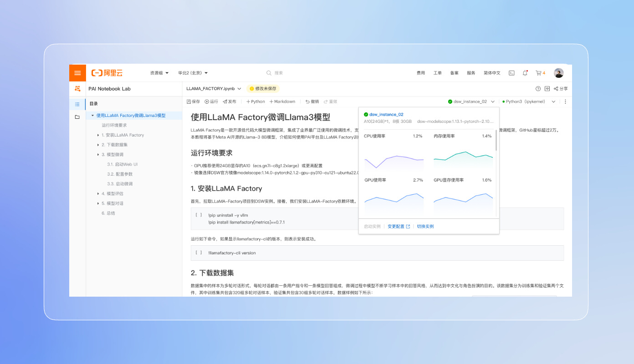634x364 pixels.
Task: Select 3.2. 配置参数 in the outline
Action: pyautogui.click(x=120, y=174)
